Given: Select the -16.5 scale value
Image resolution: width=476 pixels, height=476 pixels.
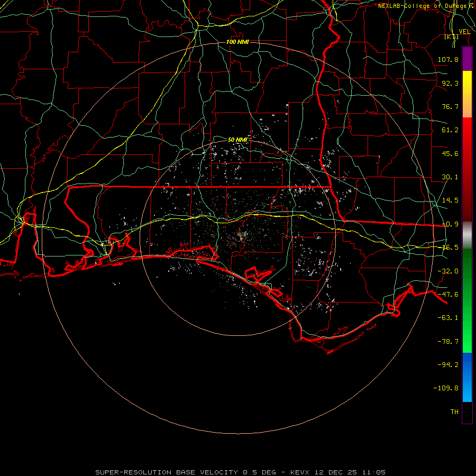Looking at the screenshot, I should (450, 248).
